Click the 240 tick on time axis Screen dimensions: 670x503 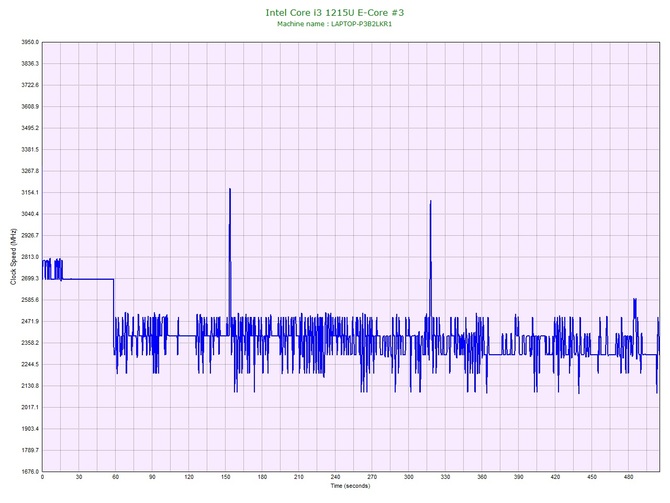click(x=335, y=477)
